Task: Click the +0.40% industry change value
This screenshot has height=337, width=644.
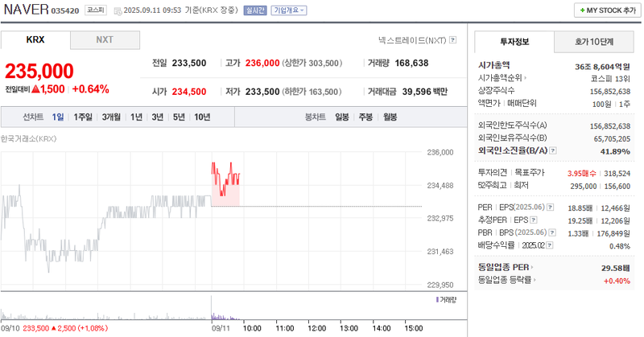Action: click(617, 282)
